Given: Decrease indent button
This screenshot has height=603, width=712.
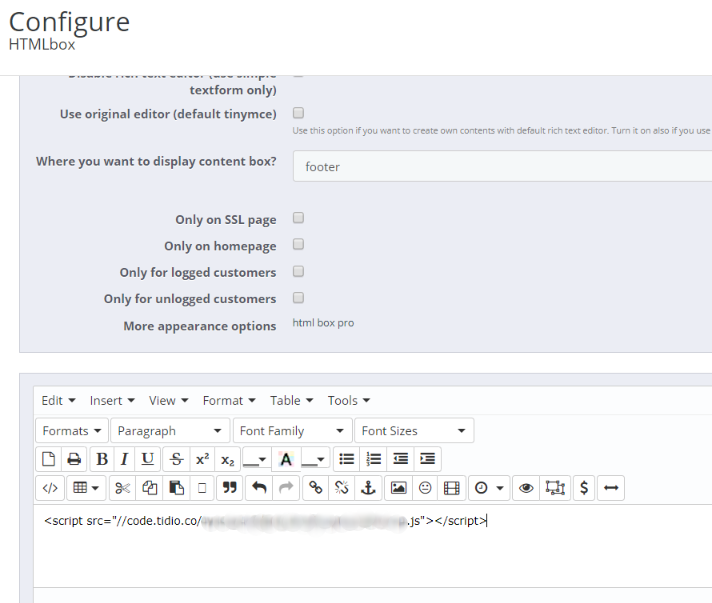Looking at the screenshot, I should 400,459.
